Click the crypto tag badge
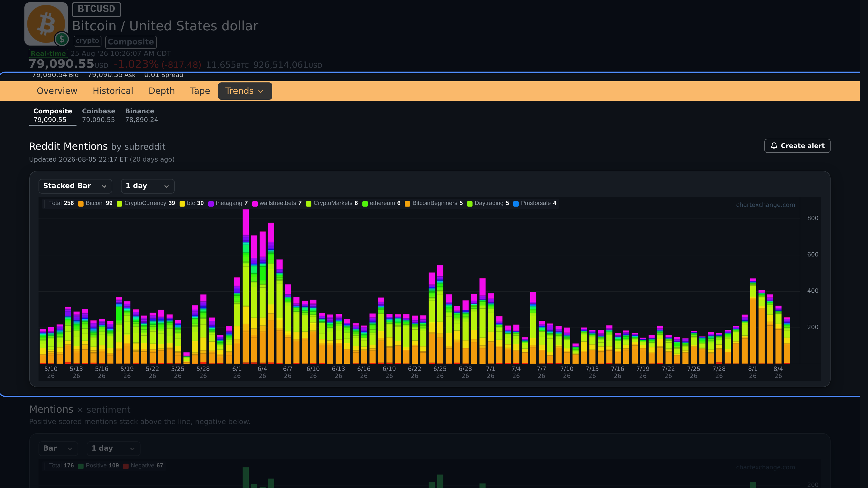This screenshot has width=868, height=488. tap(87, 41)
